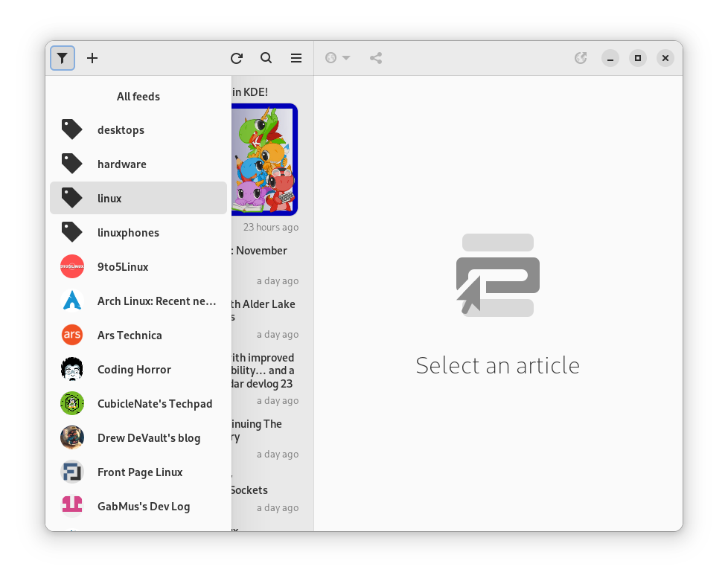The image size is (728, 581).
Task: Click the reader view icon in header
Action: click(x=581, y=58)
